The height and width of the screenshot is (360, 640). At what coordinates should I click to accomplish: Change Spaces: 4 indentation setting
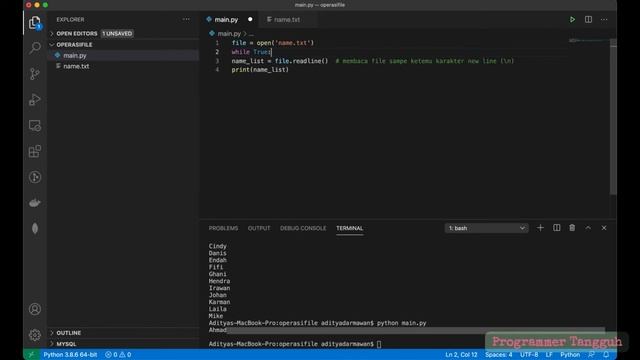tap(498, 355)
